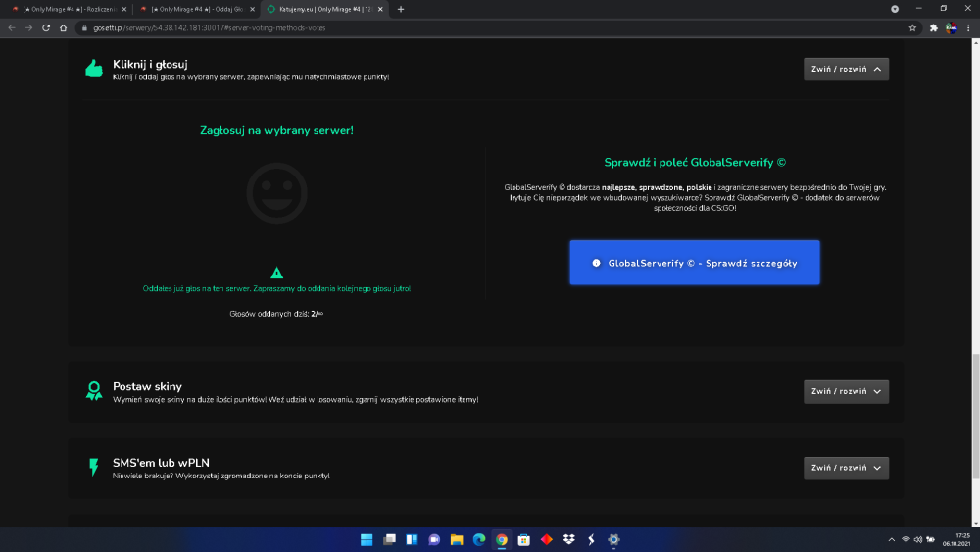Switch to the OnlyMirage Oddaj Głos tab

click(197, 10)
